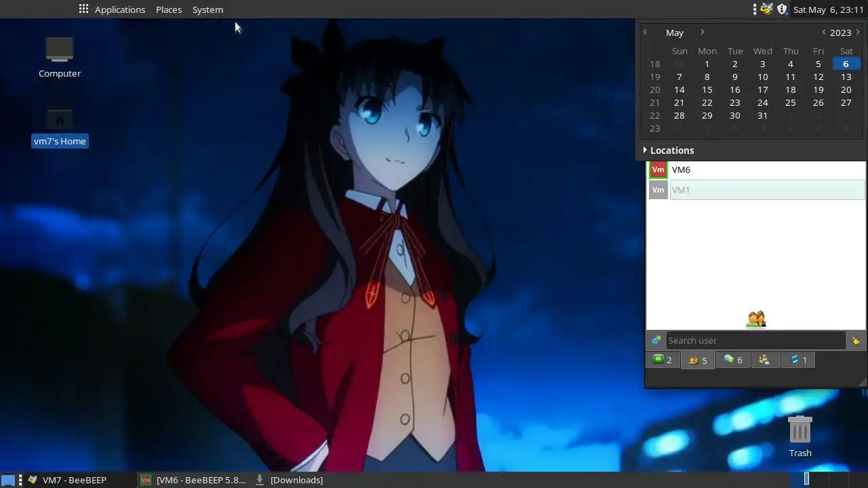The image size is (868, 488).
Task: Click the Applications grid icon
Action: (x=83, y=9)
